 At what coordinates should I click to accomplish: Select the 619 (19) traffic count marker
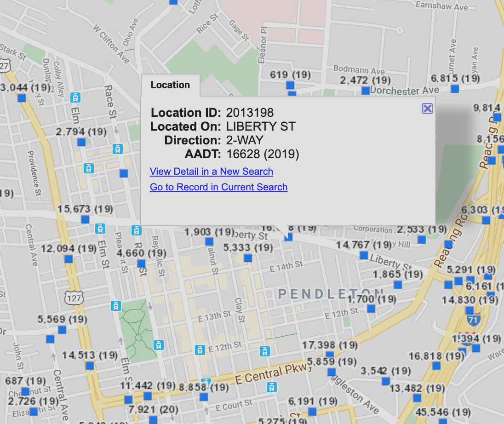click(290, 85)
